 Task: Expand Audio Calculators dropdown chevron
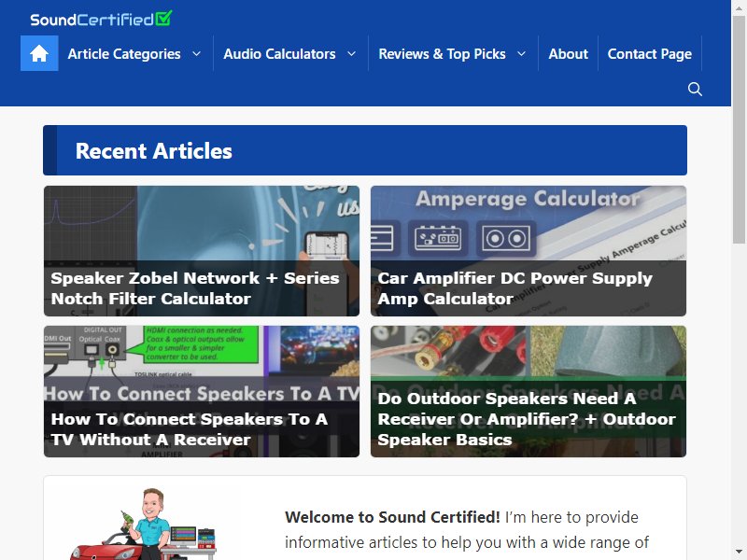click(351, 54)
